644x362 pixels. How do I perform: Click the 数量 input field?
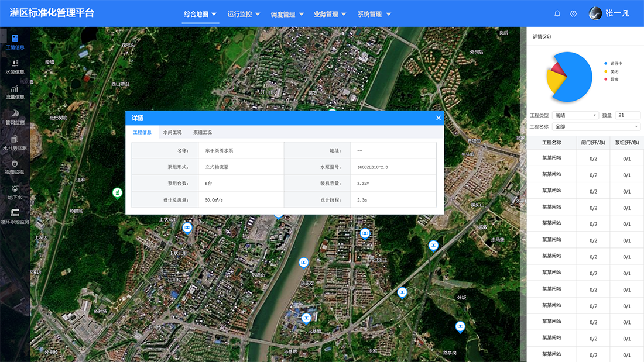click(x=628, y=115)
